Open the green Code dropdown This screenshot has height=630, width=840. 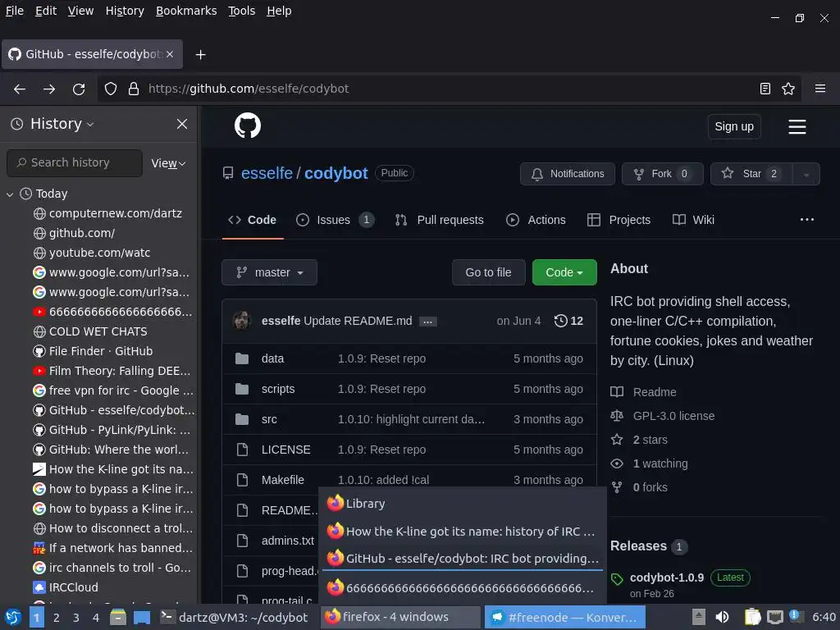tap(564, 272)
